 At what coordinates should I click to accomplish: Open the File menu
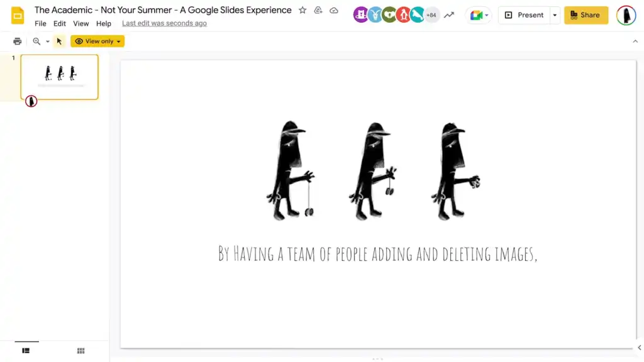tap(40, 23)
